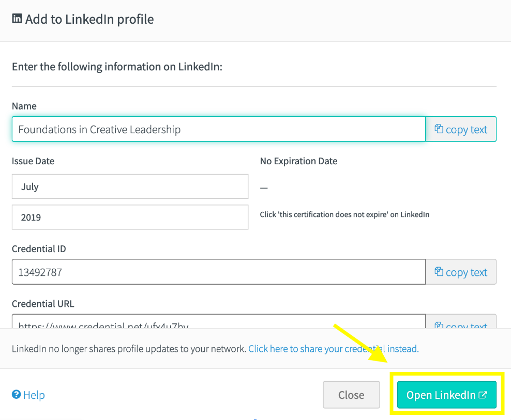
Task: Select the Name field with Foundations in Creative Leadership
Action: coord(219,129)
